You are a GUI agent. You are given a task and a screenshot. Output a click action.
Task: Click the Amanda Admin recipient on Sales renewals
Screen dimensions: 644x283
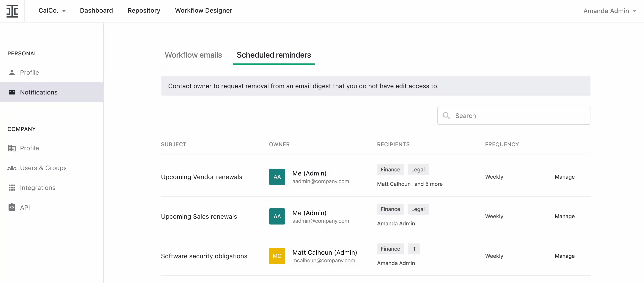coord(396,224)
